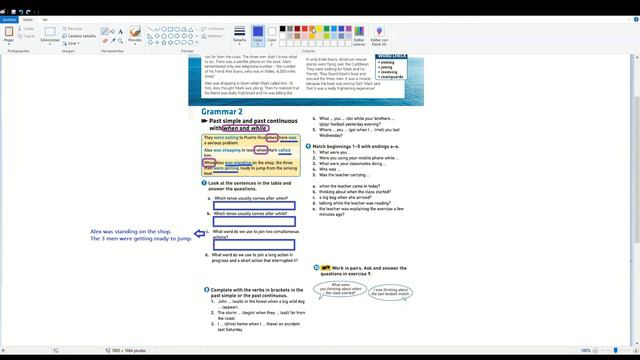Switch to the Inicio ribbon tab
The width and height of the screenshot is (640, 360).
28,20
